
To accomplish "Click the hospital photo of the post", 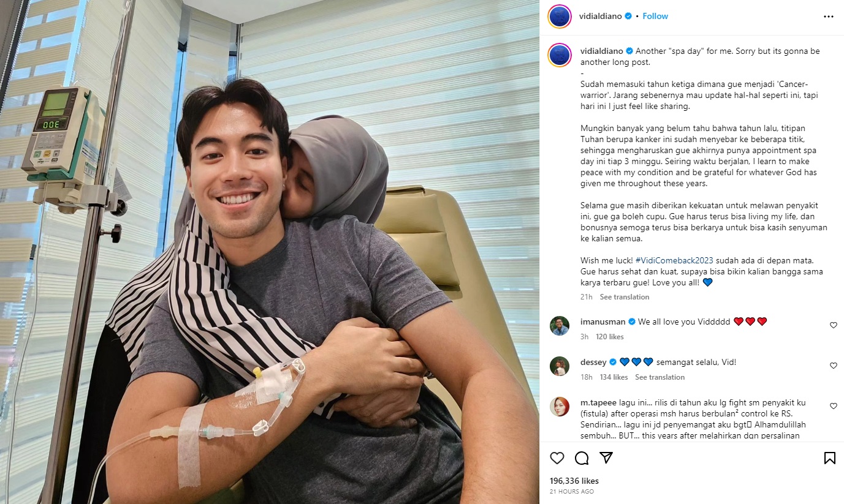I will tap(270, 252).
